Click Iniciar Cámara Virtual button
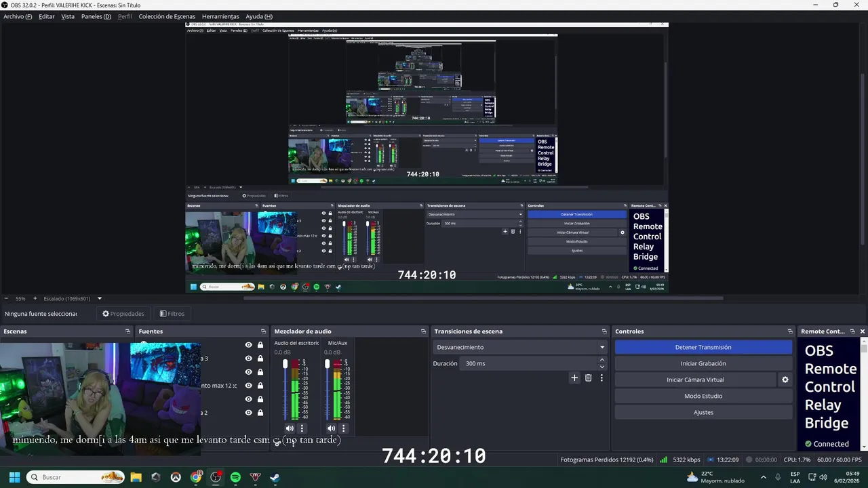This screenshot has width=868, height=488. 695,380
